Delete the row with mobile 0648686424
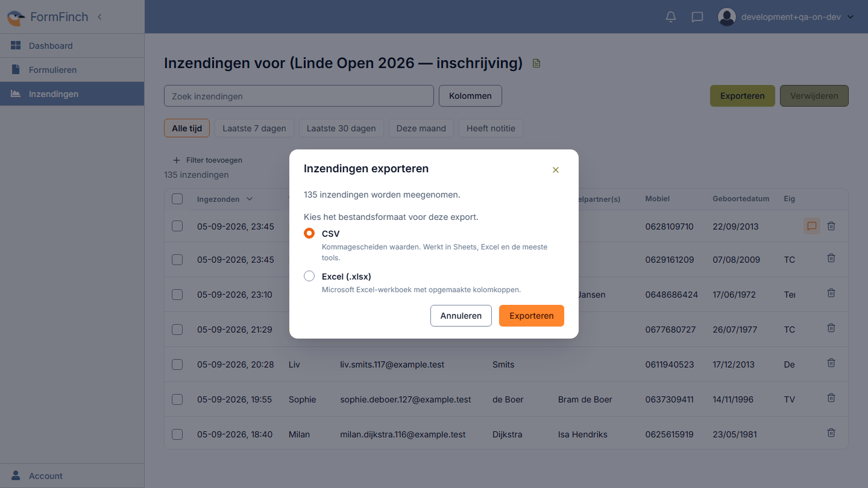This screenshot has width=868, height=488. pyautogui.click(x=831, y=293)
